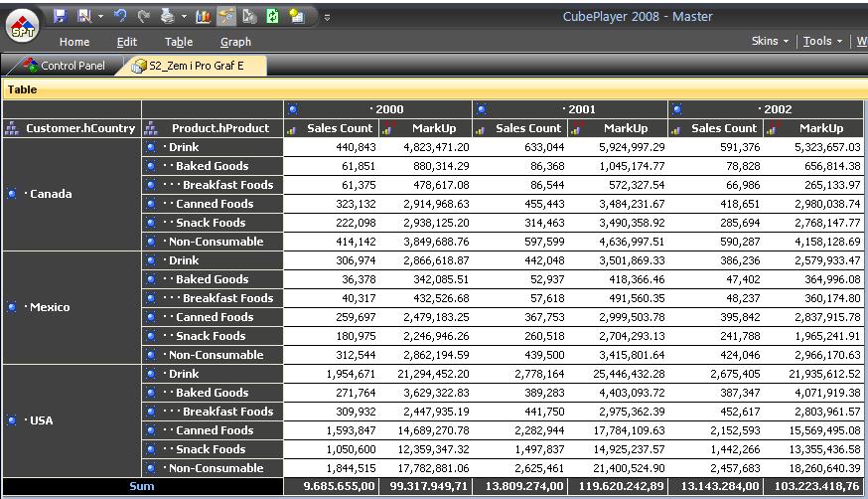The width and height of the screenshot is (868, 499).
Task: Click the Table panel header bar
Action: 435,89
